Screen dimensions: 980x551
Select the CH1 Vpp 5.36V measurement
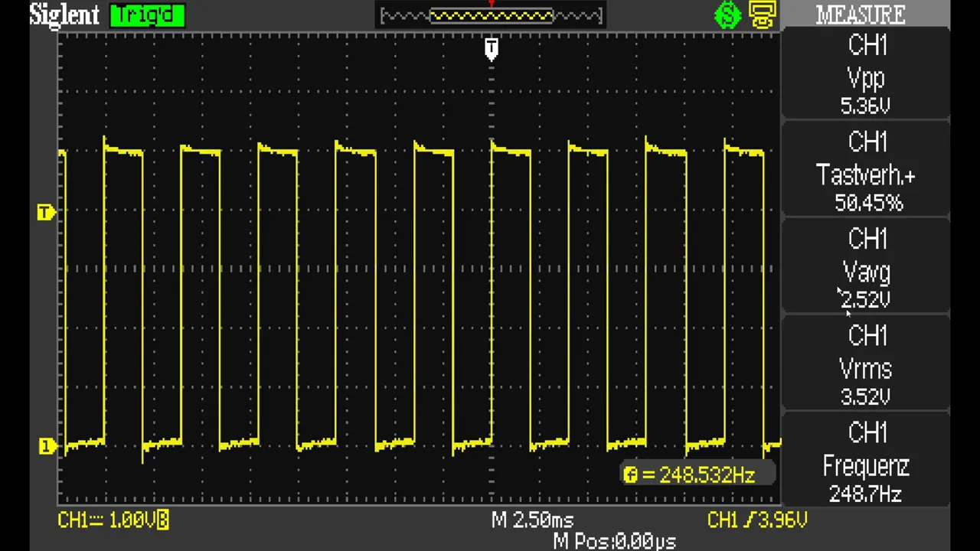[x=866, y=75]
